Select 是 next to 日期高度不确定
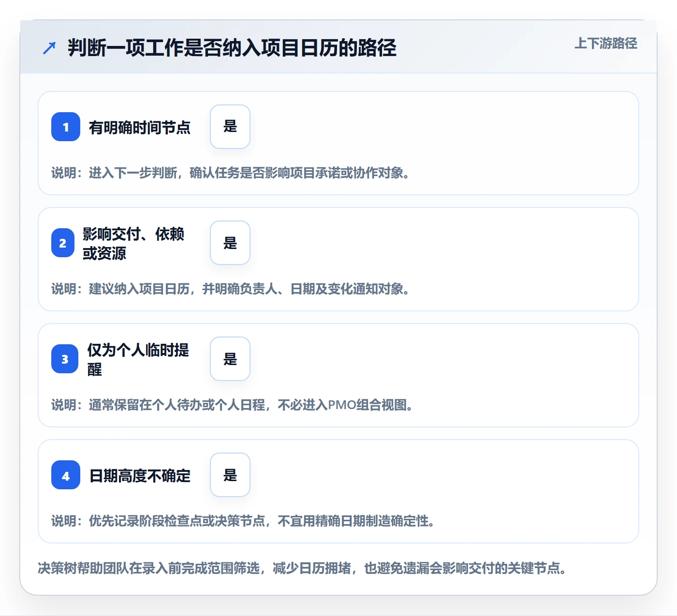Screen dimensions: 677x616 [x=230, y=475]
